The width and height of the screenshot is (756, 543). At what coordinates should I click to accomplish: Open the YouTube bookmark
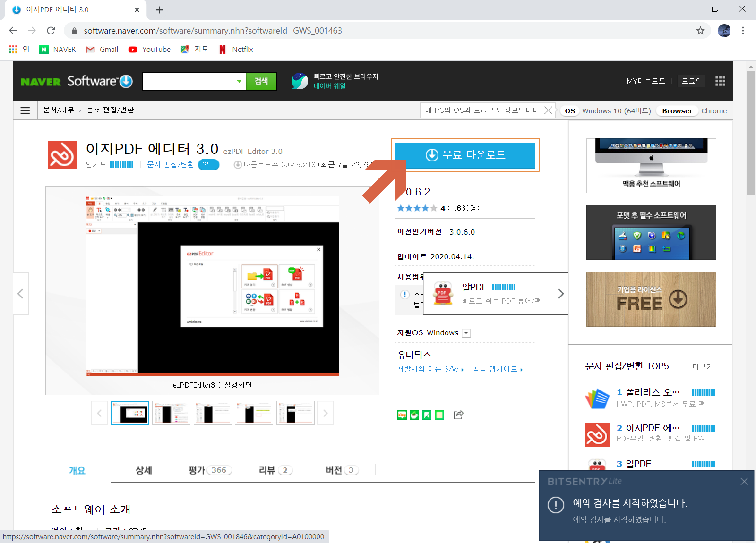pyautogui.click(x=150, y=50)
